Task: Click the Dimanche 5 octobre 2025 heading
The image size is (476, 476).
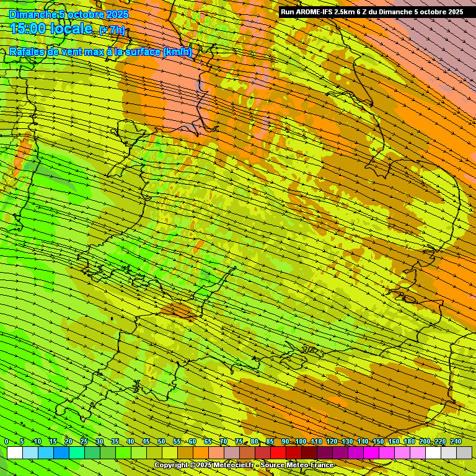Action: pos(69,14)
